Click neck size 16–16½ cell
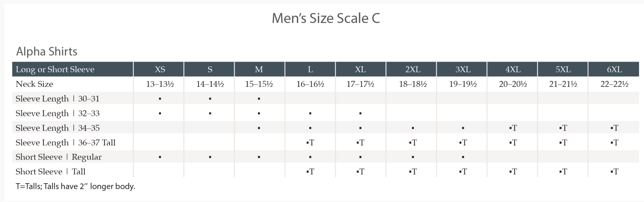Screen dimensions: 644x202 (x=310, y=84)
